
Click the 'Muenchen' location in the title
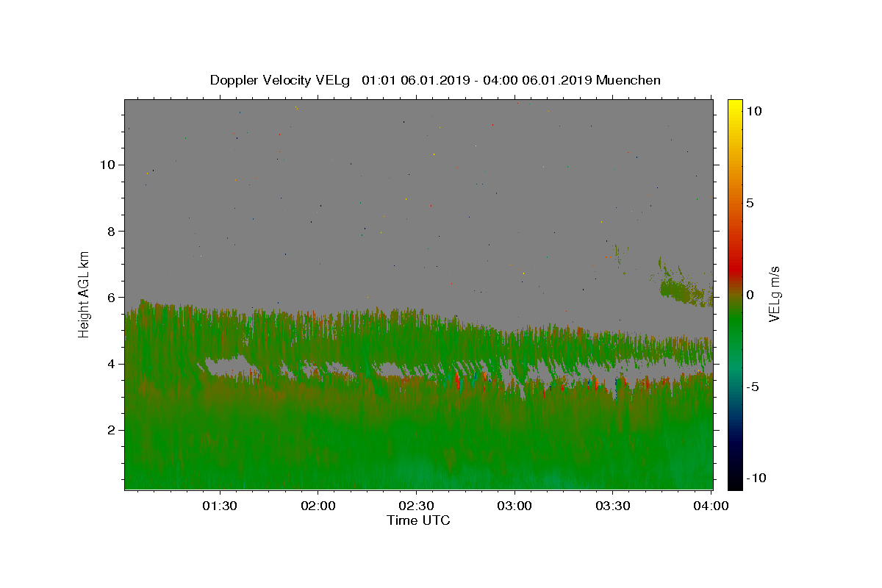pyautogui.click(x=628, y=80)
